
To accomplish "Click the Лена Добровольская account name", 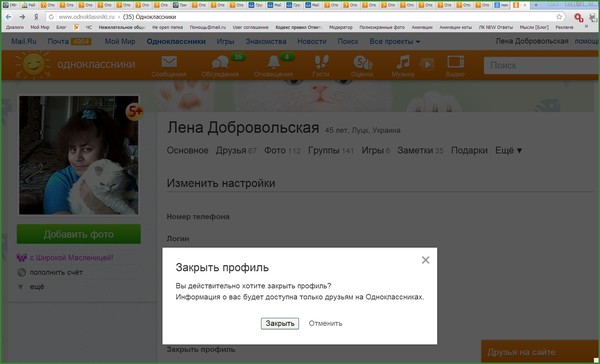I will tap(532, 41).
